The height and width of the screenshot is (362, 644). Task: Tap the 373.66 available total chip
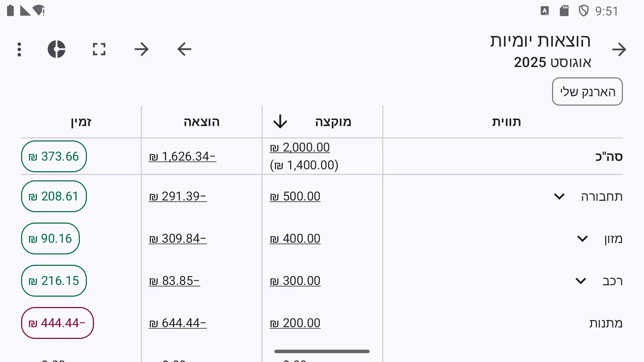(54, 157)
